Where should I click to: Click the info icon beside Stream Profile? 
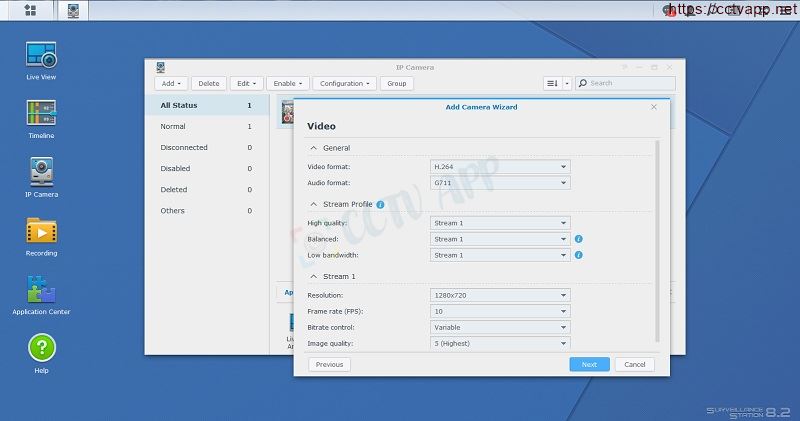tap(380, 204)
